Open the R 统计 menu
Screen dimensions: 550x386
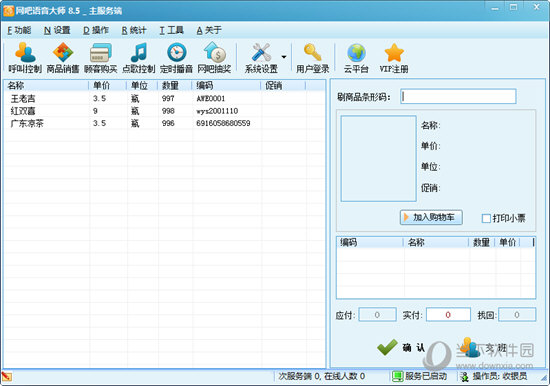point(134,31)
